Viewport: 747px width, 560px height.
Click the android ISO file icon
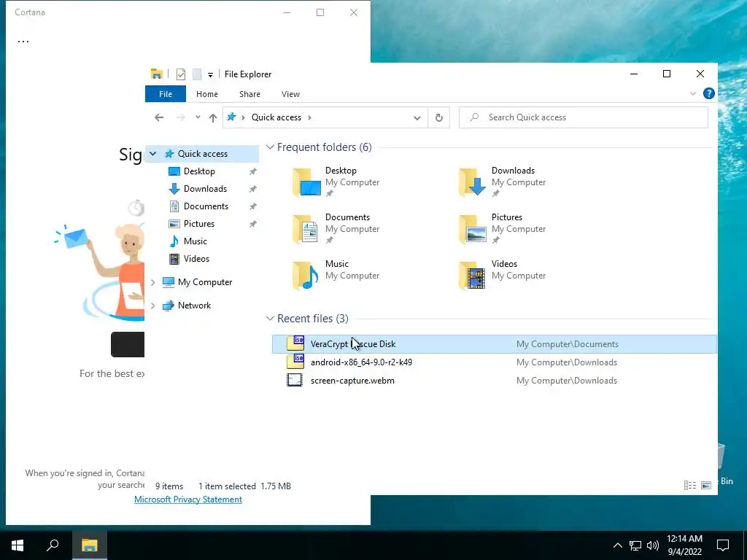point(295,362)
